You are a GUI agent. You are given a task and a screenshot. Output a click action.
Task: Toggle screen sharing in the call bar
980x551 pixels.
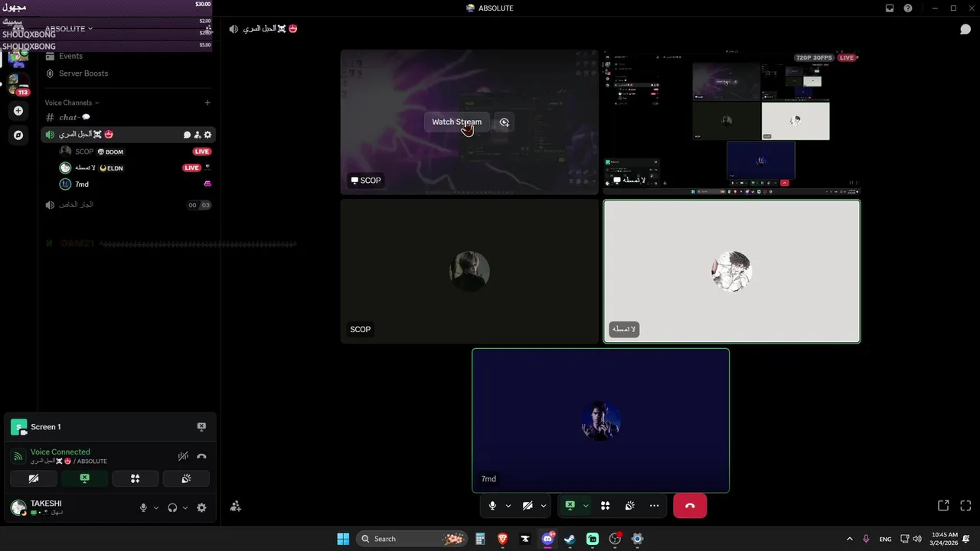click(x=570, y=506)
